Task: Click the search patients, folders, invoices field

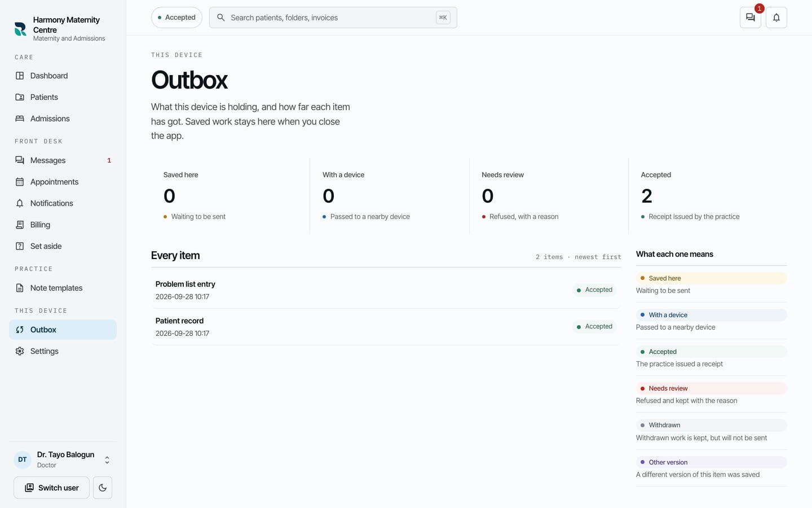Action: [333, 17]
